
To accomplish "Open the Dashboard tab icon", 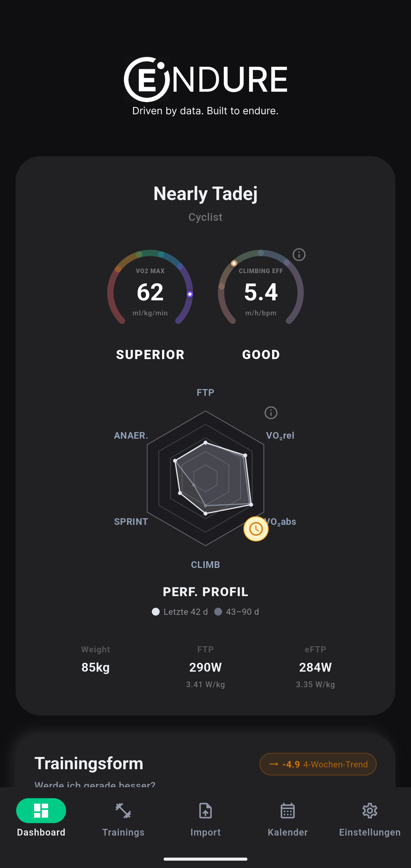I will tap(41, 811).
